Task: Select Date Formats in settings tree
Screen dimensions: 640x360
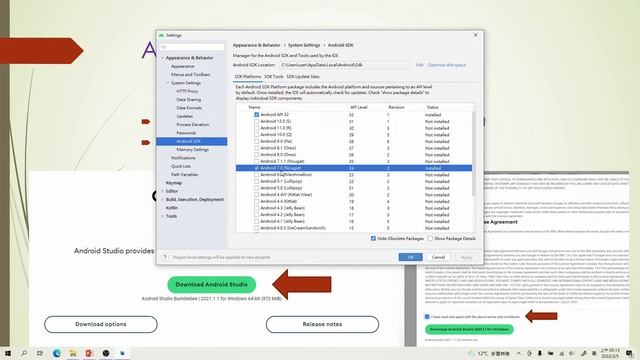Action: click(189, 108)
